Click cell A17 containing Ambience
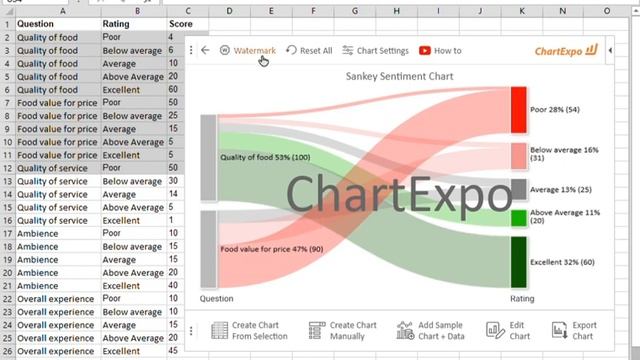The image size is (640, 360). click(58, 233)
